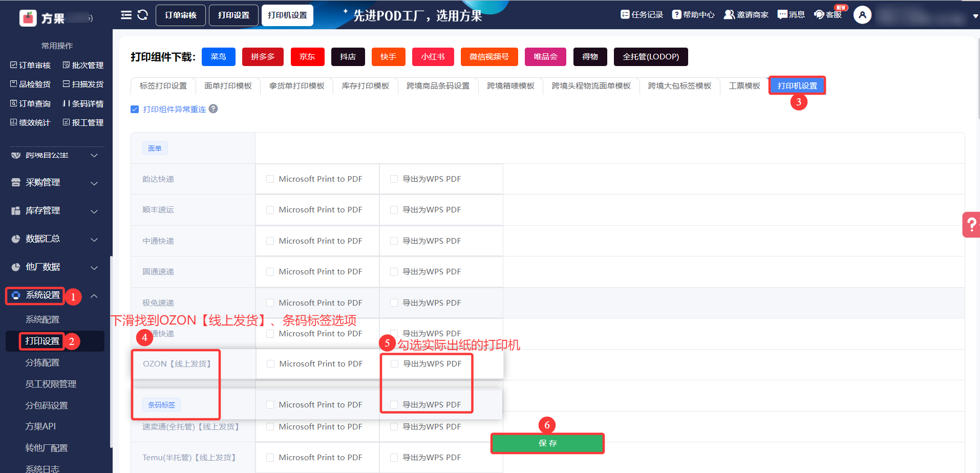The image size is (980, 473).
Task: Open the red floating question mark help
Action: [x=971, y=224]
